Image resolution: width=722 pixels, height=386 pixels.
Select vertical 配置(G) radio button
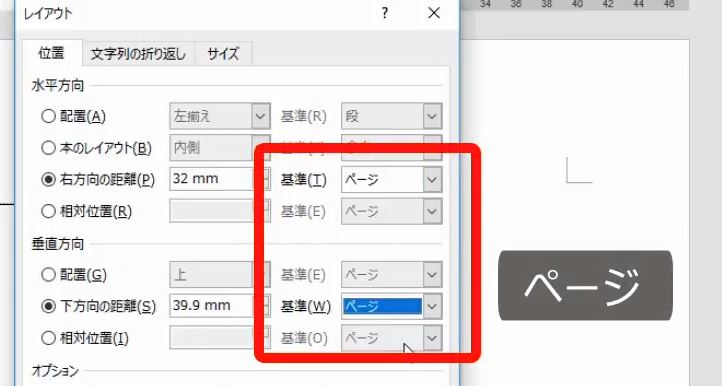48,275
